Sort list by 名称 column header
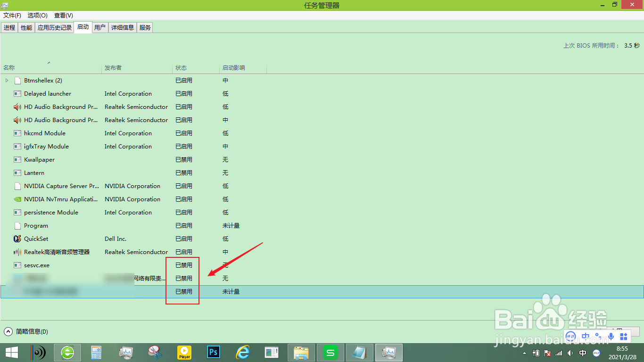 point(51,68)
